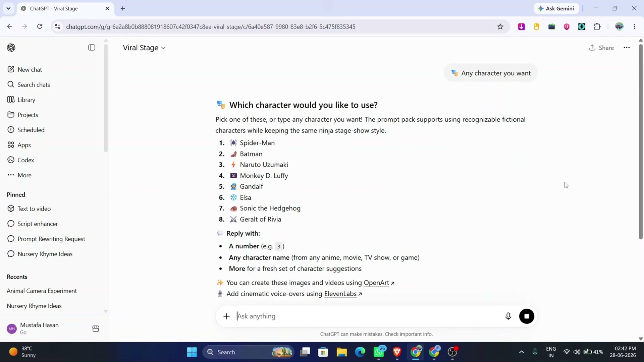Click the Any character you want message bubble
The height and width of the screenshot is (362, 644).
click(x=490, y=73)
